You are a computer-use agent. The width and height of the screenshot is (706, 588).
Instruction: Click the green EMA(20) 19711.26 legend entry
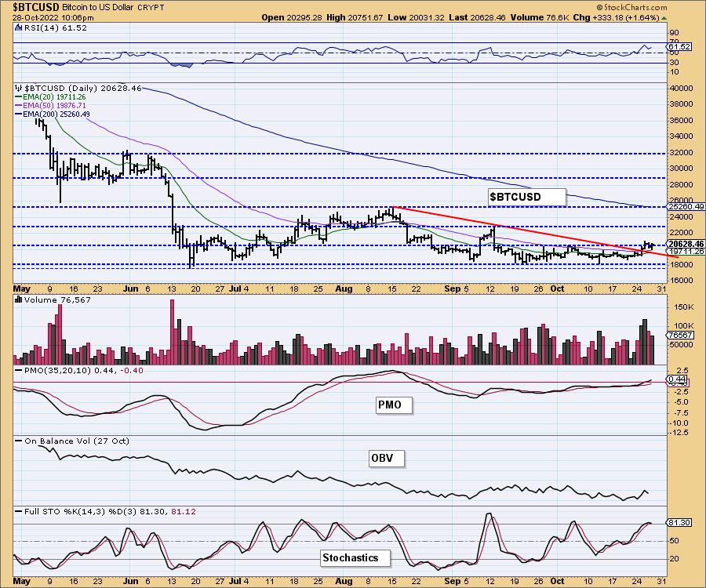point(50,96)
